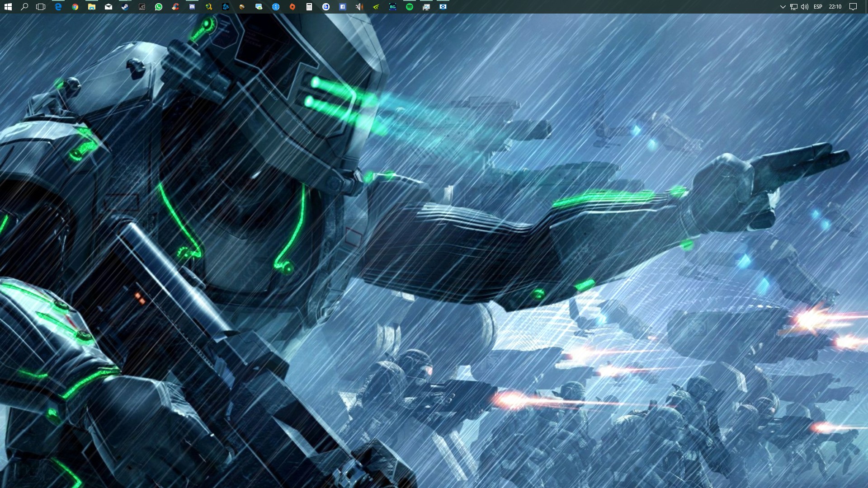Image resolution: width=868 pixels, height=488 pixels.
Task: Open Task View on the taskbar
Action: point(41,7)
